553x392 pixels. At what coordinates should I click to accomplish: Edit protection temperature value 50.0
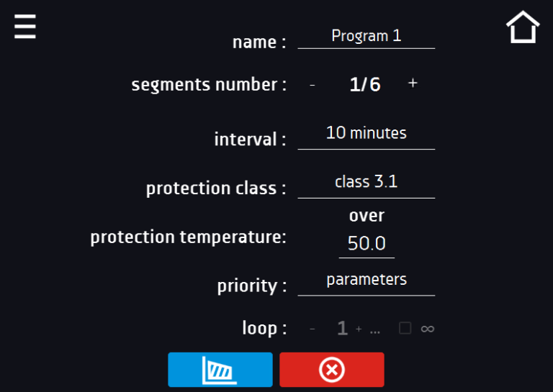[367, 245]
